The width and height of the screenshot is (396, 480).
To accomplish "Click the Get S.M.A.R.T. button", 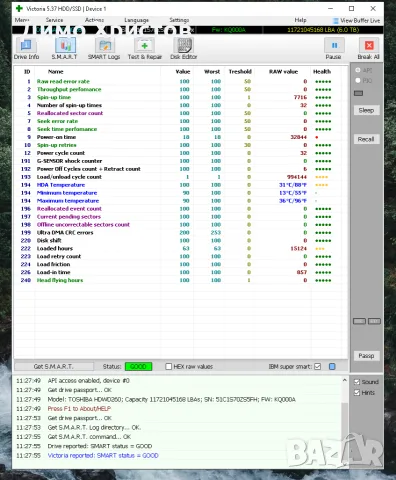I will (x=54, y=367).
